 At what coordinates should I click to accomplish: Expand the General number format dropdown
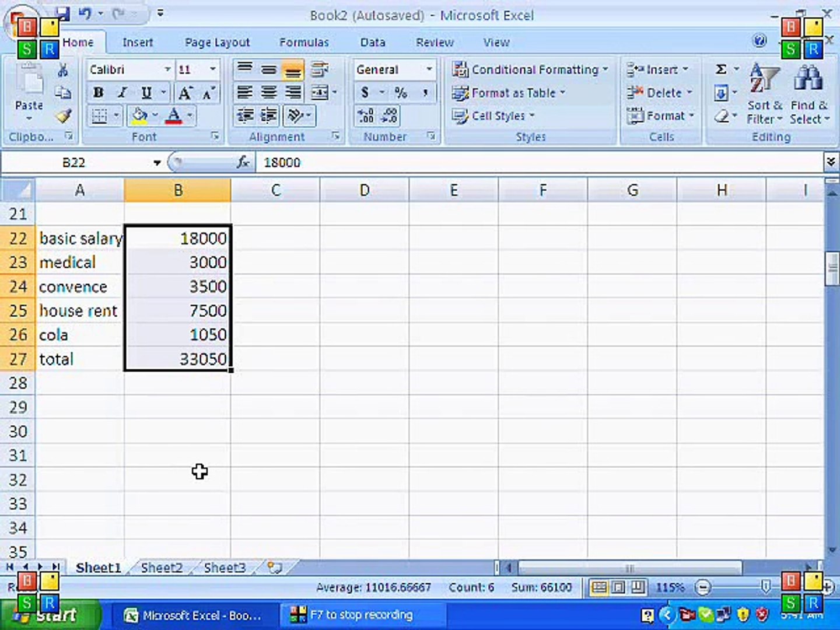tap(429, 69)
